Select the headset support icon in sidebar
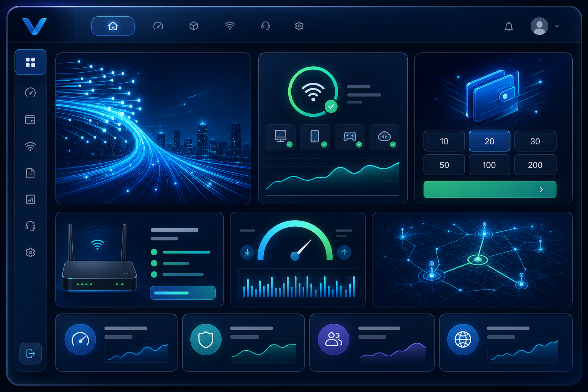588x392 pixels. coord(30,226)
